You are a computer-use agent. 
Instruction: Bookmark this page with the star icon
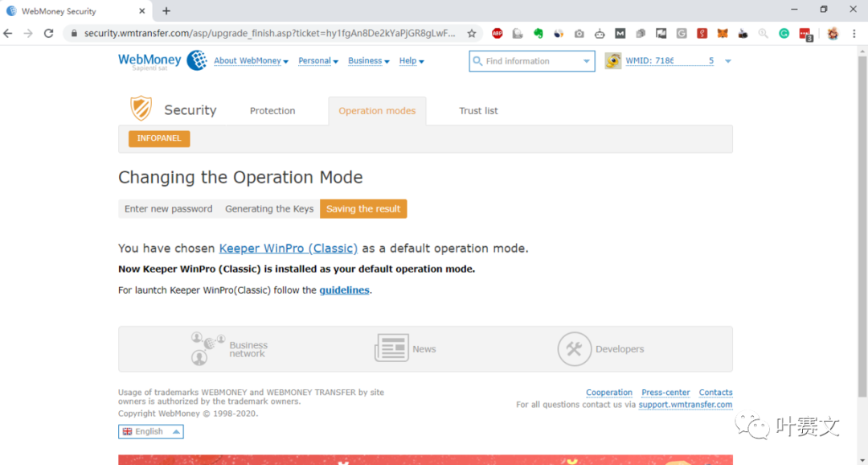tap(472, 33)
